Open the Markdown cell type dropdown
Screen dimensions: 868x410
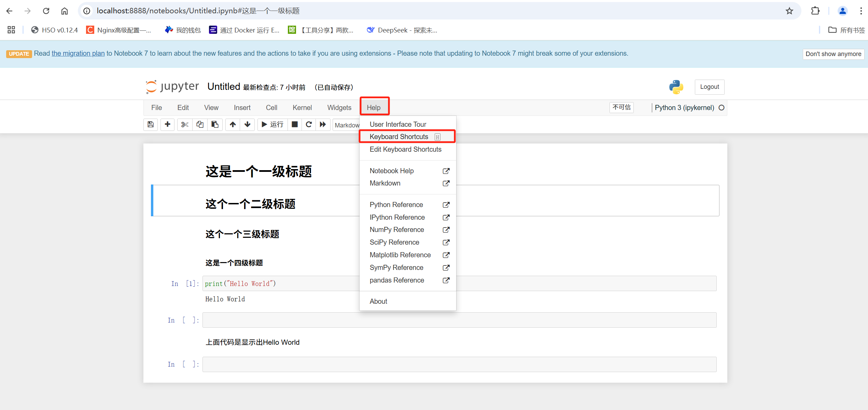pyautogui.click(x=346, y=125)
